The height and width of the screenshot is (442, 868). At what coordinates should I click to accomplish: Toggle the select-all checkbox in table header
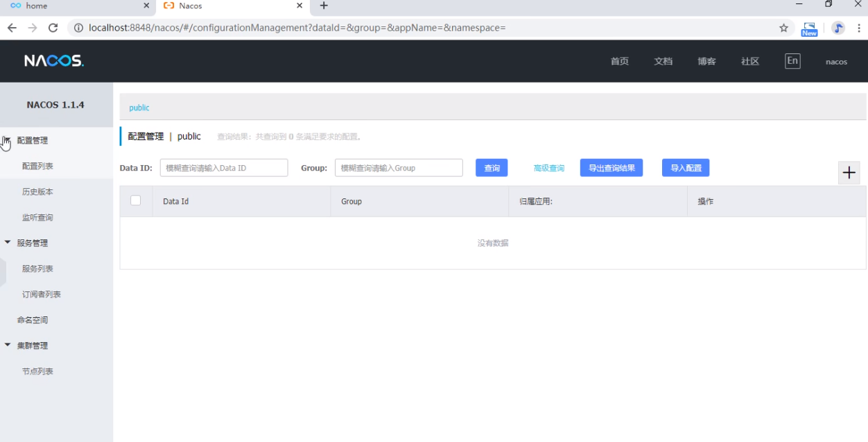pos(136,201)
